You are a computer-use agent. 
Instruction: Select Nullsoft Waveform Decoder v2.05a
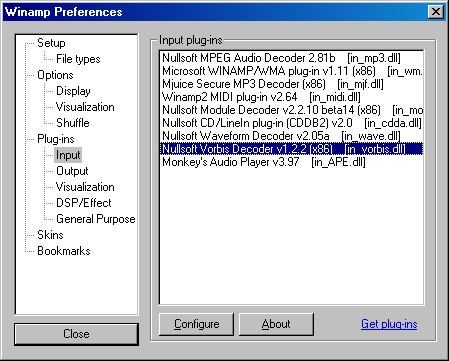click(291, 136)
